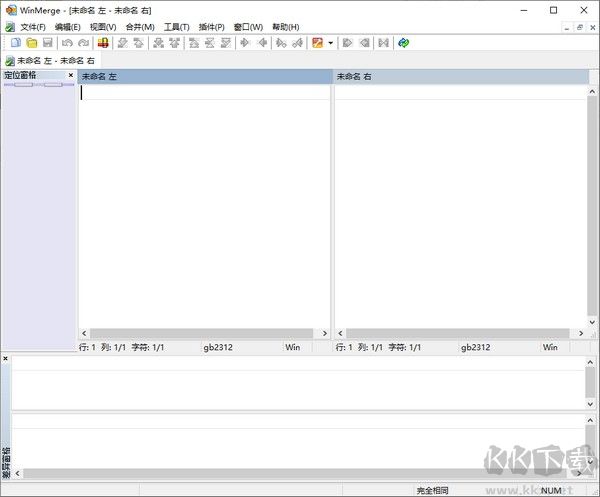Viewport: 600px width, 497px height.
Task: Click the Copy to Right arrow icon
Action: click(245, 43)
